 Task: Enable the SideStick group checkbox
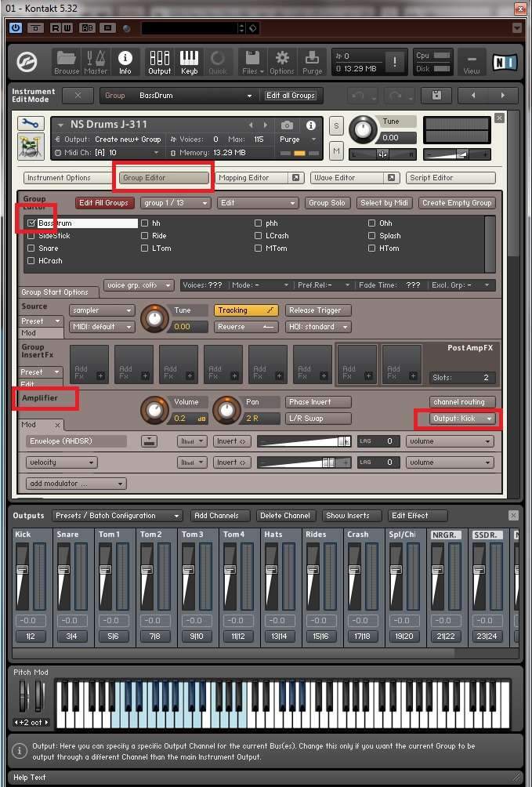[x=31, y=236]
